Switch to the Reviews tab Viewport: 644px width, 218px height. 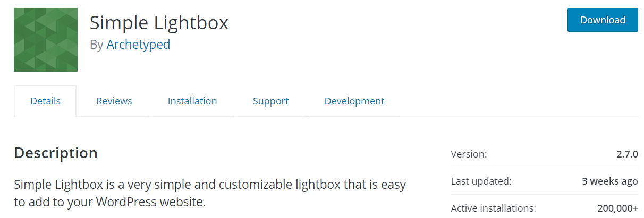(114, 101)
